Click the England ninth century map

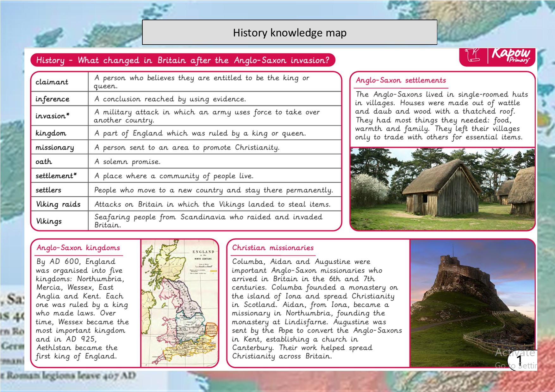click(180, 303)
